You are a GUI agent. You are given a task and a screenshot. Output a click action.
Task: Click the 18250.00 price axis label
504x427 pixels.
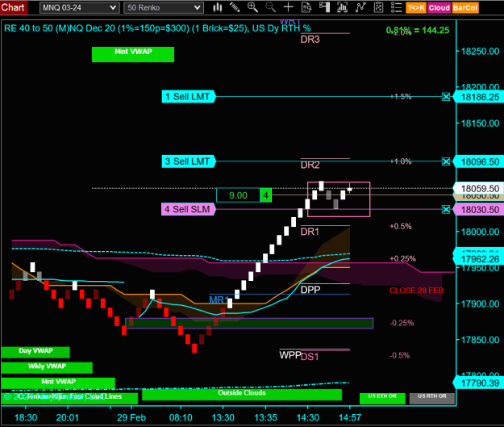(481, 51)
